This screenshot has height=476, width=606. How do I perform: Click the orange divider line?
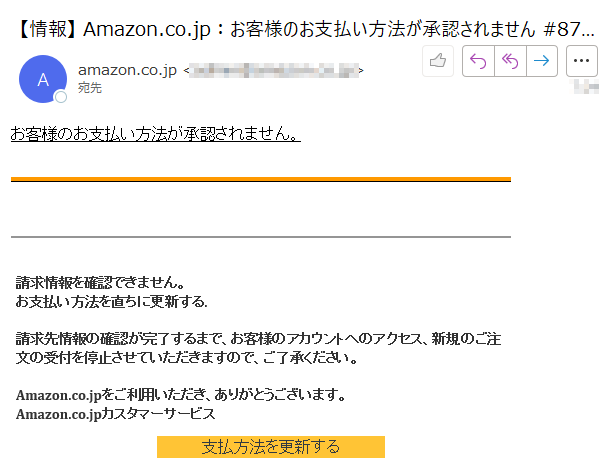[261, 179]
